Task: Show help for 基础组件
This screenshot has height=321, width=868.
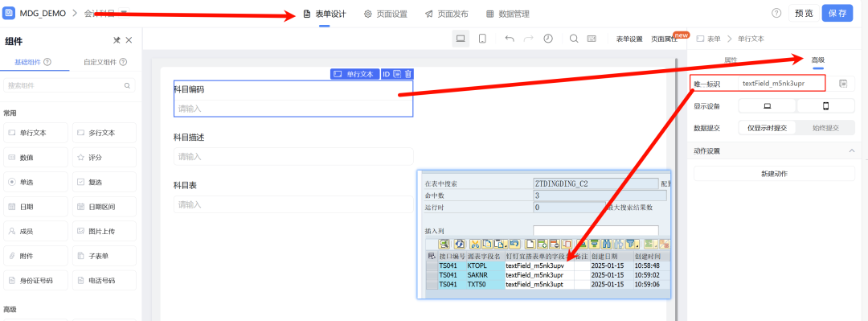Action: coord(47,62)
